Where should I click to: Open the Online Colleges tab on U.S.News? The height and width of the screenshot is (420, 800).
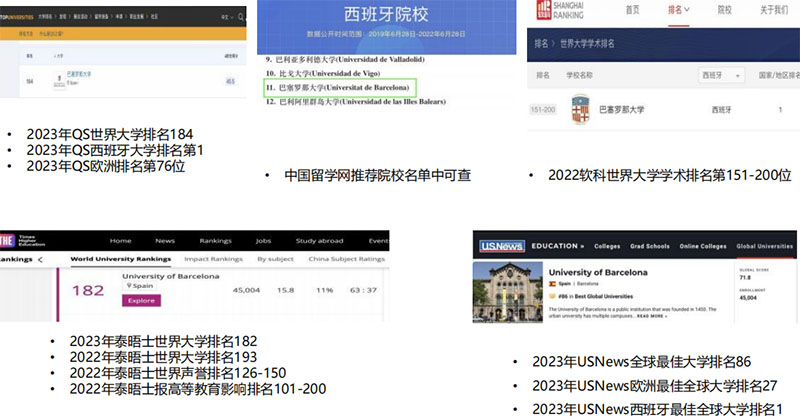703,246
